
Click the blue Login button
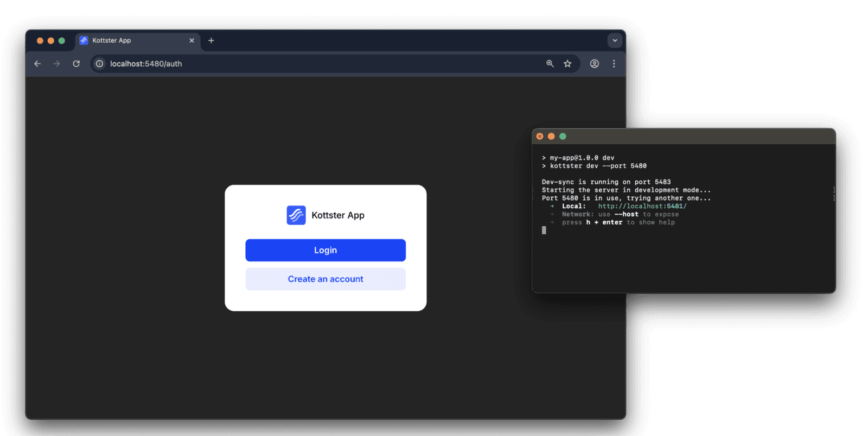pyautogui.click(x=325, y=250)
